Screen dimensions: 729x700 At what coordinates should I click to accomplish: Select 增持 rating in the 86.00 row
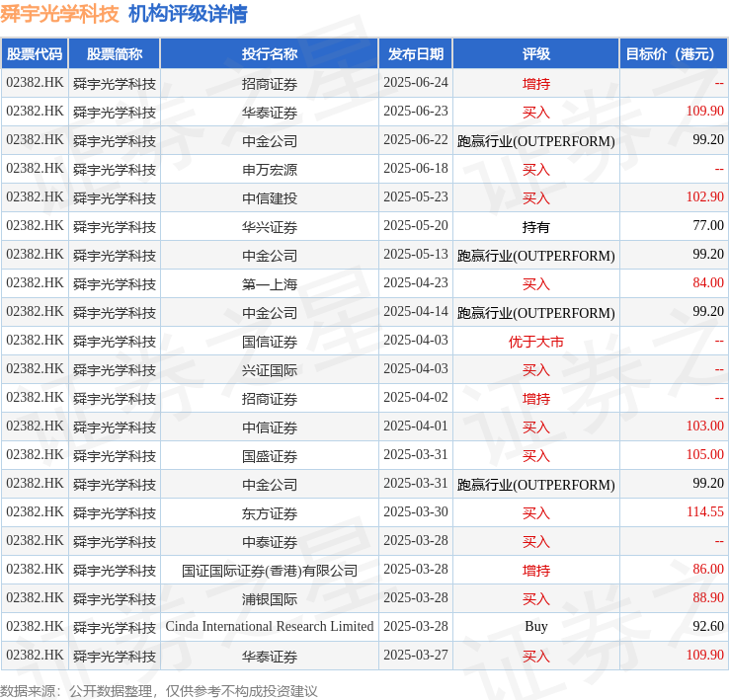point(536,571)
